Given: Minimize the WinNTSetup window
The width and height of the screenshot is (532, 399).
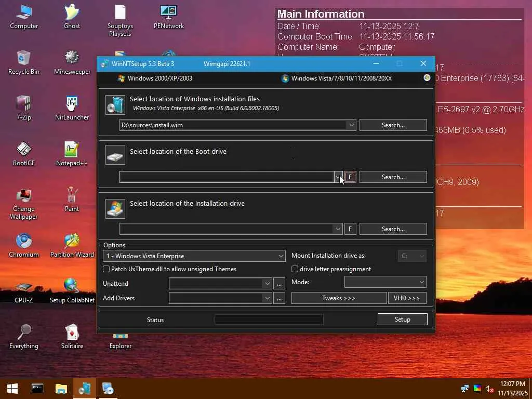Looking at the screenshot, I should pos(376,64).
